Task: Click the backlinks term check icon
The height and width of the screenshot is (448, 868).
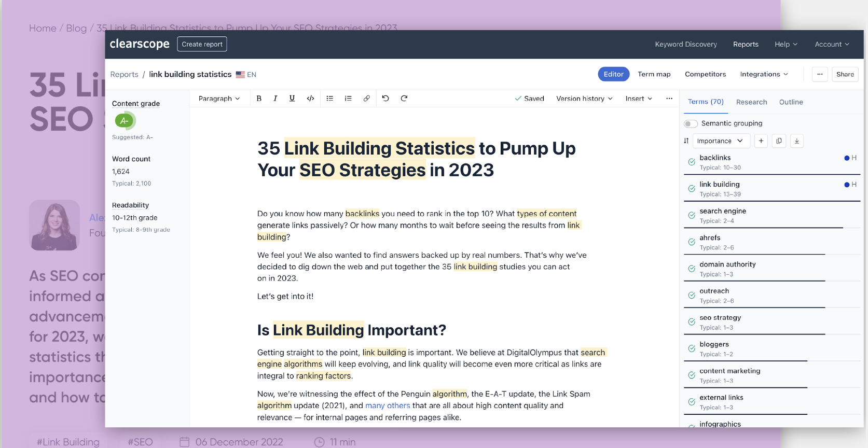Action: coord(692,162)
